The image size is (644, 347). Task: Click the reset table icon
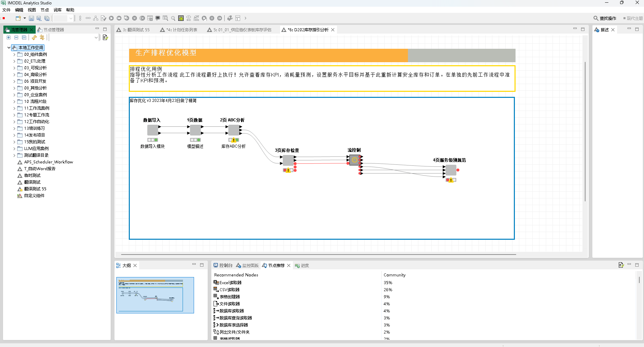coord(150,18)
